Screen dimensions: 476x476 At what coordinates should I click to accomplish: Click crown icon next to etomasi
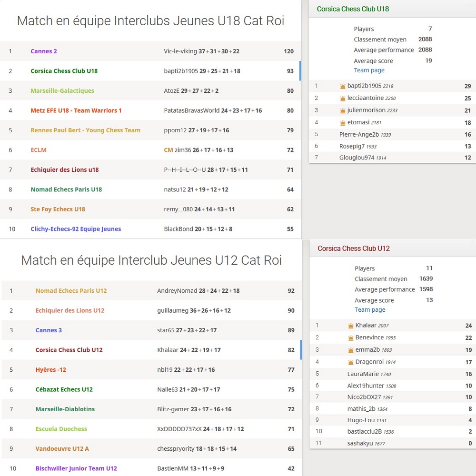pos(343,123)
